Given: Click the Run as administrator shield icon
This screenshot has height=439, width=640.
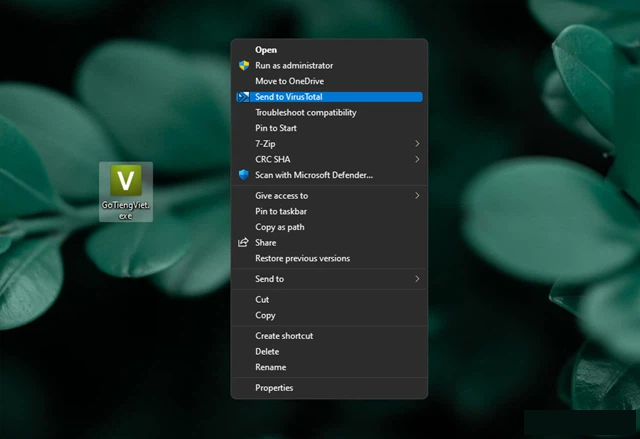Looking at the screenshot, I should (244, 66).
